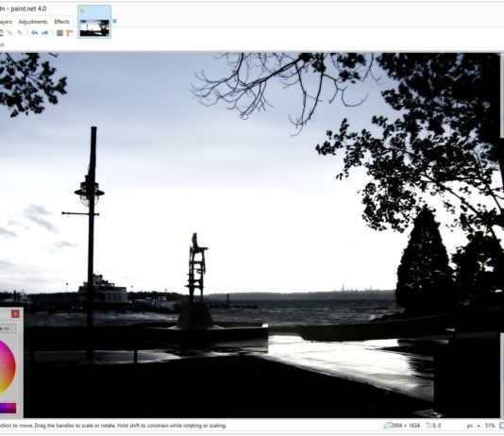This screenshot has height=436, width=504.
Task: Close the Colors panel with red X
Action: point(15,314)
